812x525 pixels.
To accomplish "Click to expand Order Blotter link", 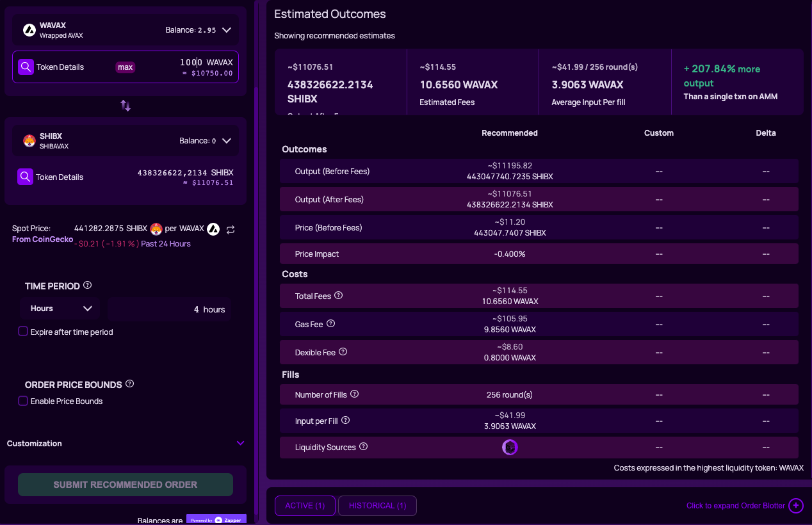I will tap(736, 506).
